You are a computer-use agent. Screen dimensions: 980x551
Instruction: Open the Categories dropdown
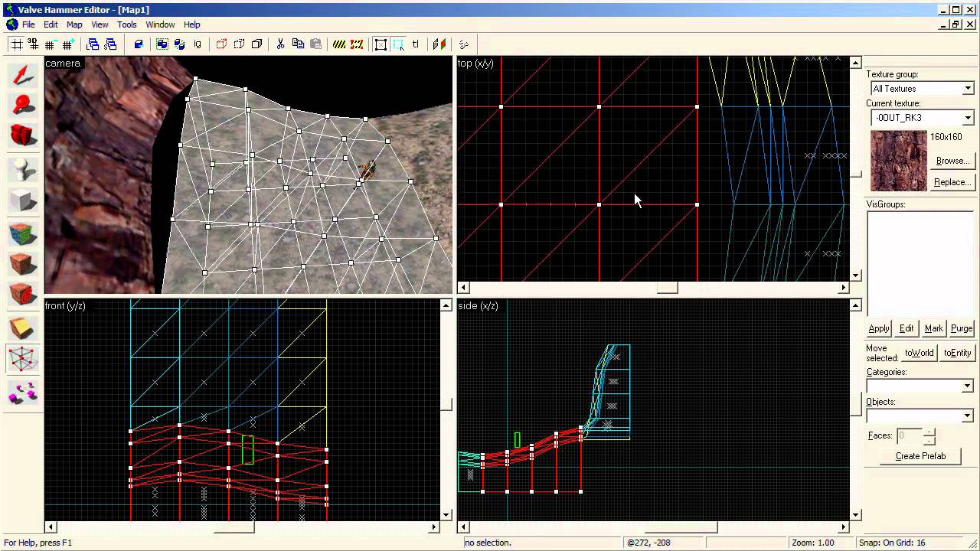tap(968, 386)
